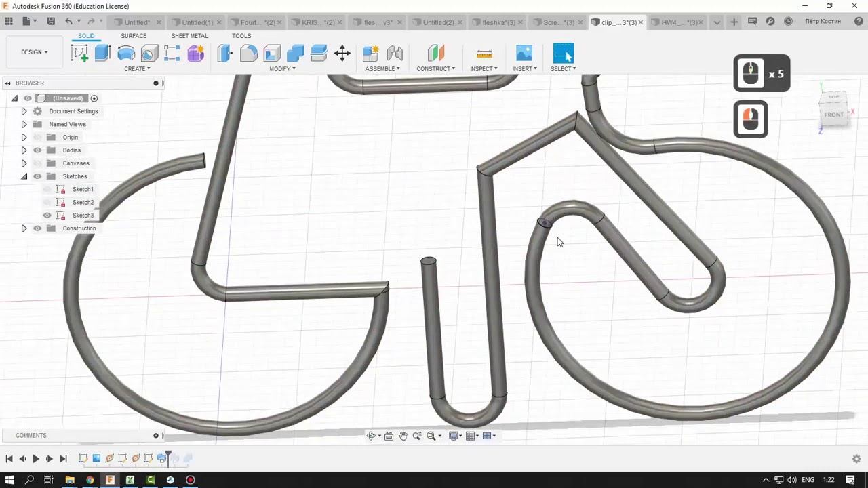
Task: Open the MODIFY dropdown menu
Action: [x=282, y=68]
